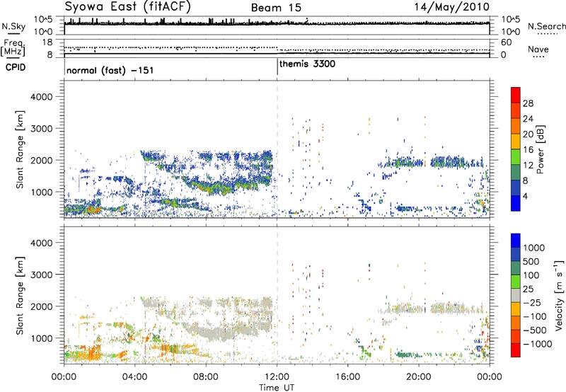Screen dimensions: 566x392
Task: Click the velocity swatch between 25 and 100
Action: click(x=516, y=282)
